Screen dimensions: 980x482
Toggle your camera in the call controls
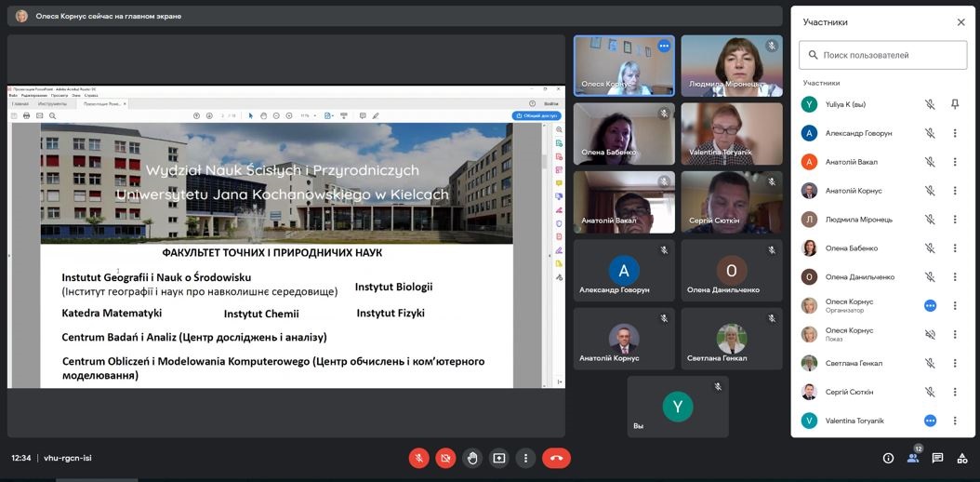point(445,458)
